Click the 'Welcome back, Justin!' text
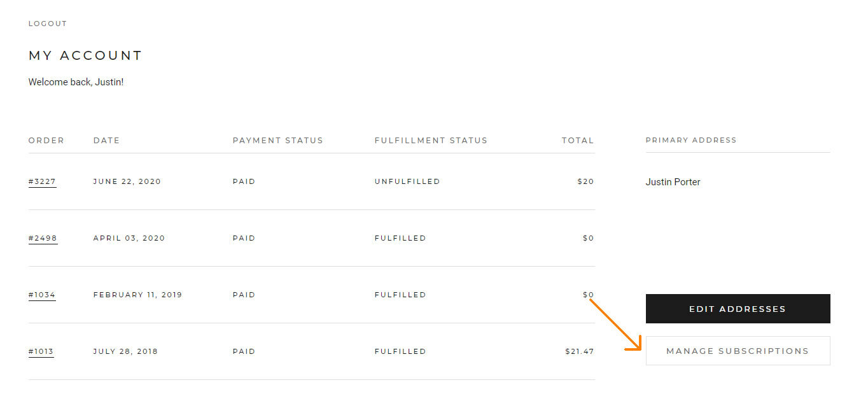Screen dimensions: 868x415 click(x=76, y=82)
